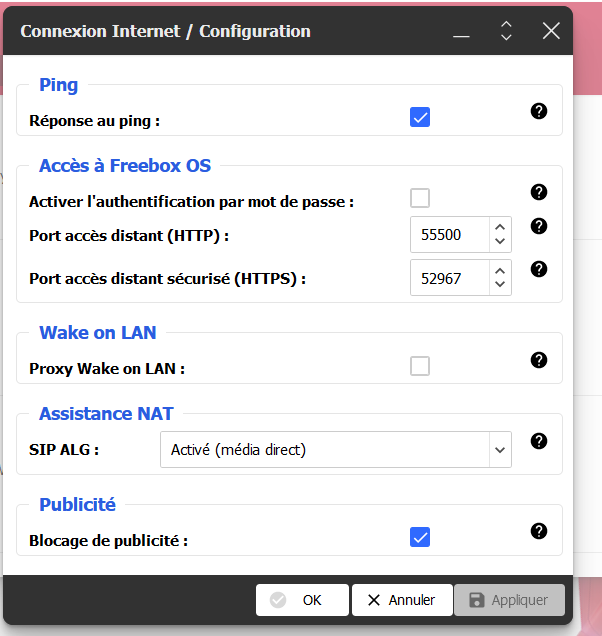Uncheck Blocage de publicité
This screenshot has height=636, width=602.
[x=420, y=538]
